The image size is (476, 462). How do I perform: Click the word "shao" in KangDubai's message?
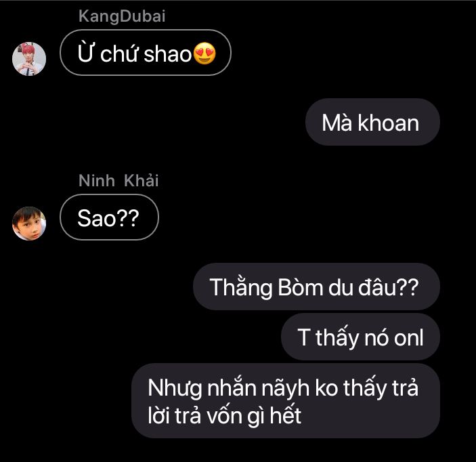pyautogui.click(x=167, y=54)
